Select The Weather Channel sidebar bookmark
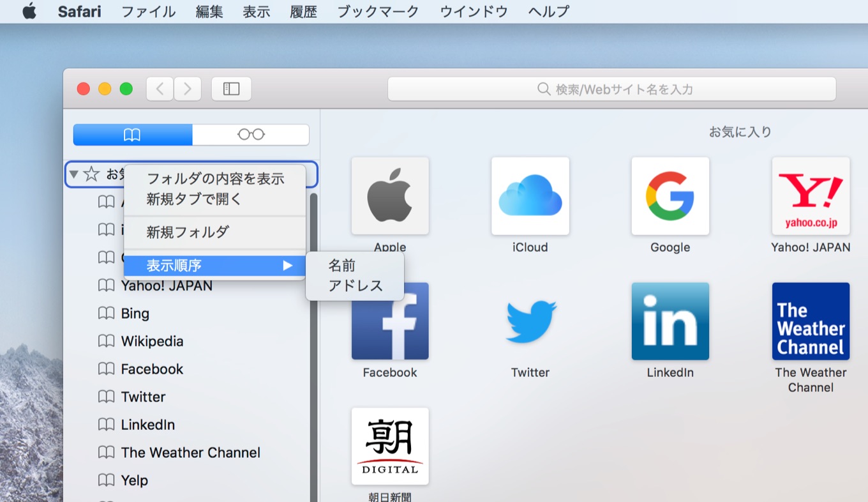The height and width of the screenshot is (502, 868). tap(191, 453)
